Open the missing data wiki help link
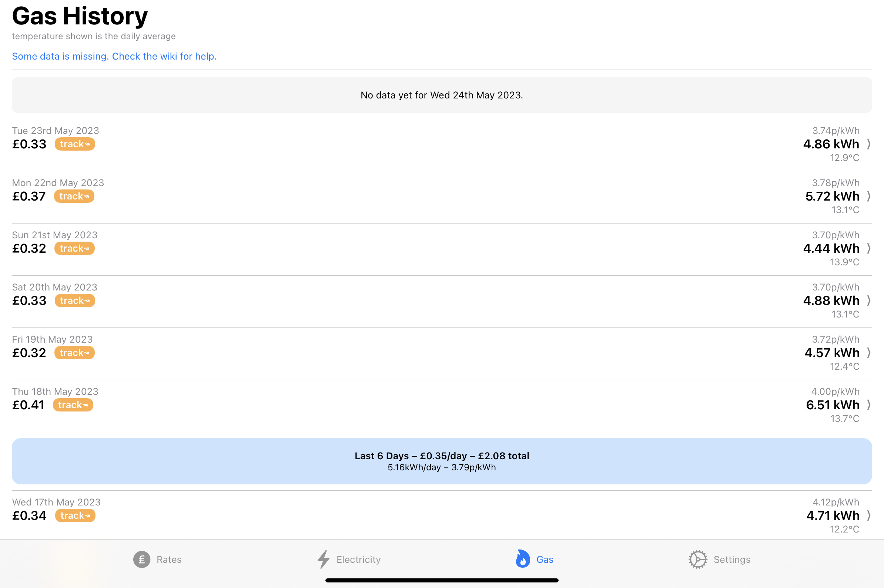 114,56
